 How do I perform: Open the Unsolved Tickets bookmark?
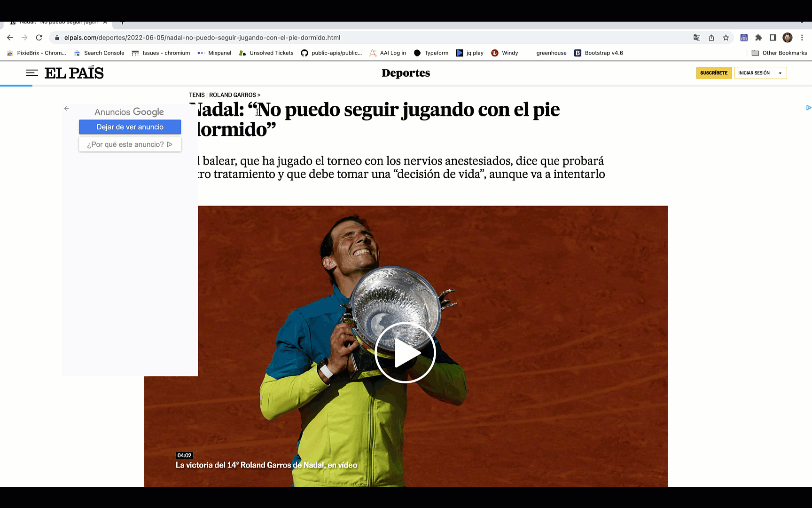tap(266, 53)
